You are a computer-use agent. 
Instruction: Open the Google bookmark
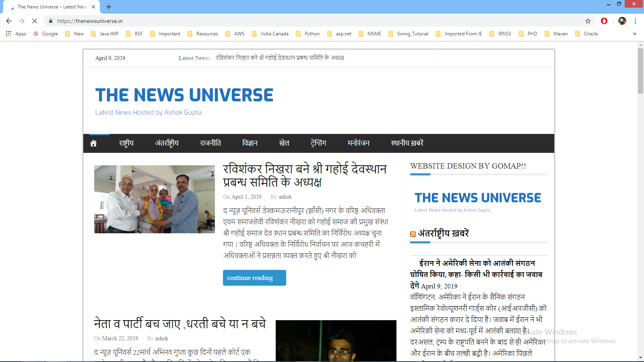pyautogui.click(x=46, y=34)
